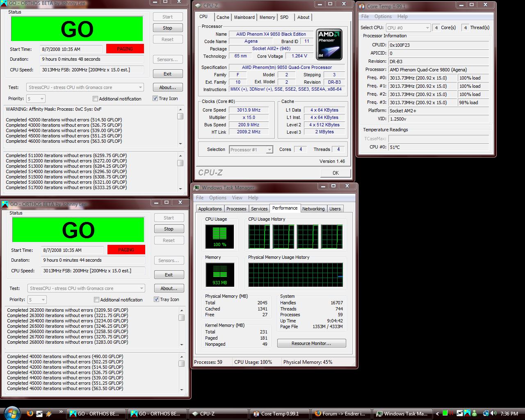Click the ORTHOS app icon in top window title bar
Image resolution: width=525 pixels, height=420 pixels.
[x=5, y=3]
